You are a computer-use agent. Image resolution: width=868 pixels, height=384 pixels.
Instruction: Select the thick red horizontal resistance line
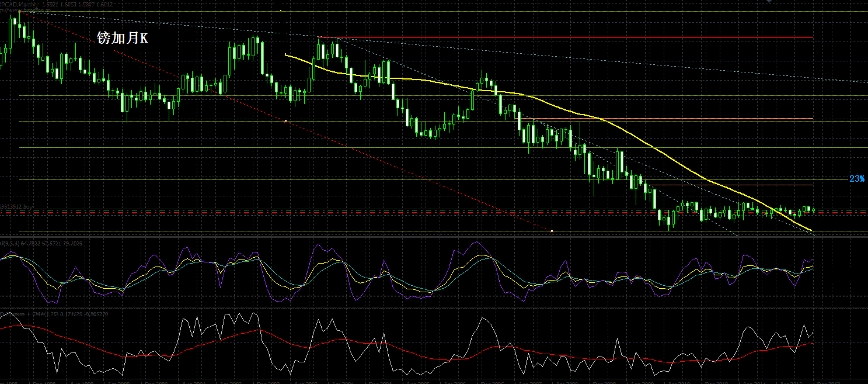[566, 38]
